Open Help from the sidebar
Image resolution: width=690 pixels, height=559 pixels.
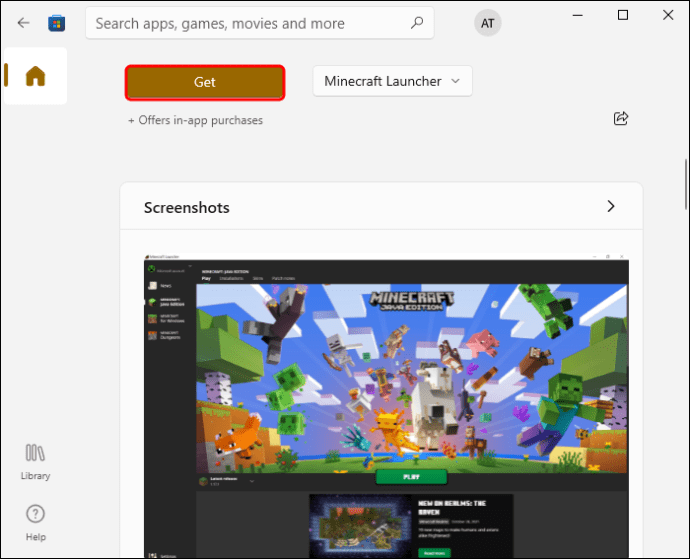(x=35, y=523)
